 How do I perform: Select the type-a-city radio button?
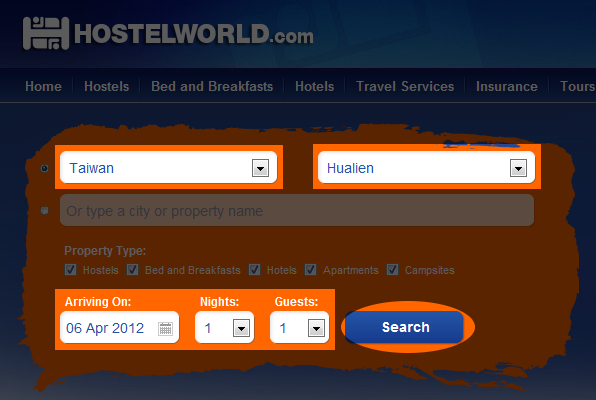tap(44, 210)
